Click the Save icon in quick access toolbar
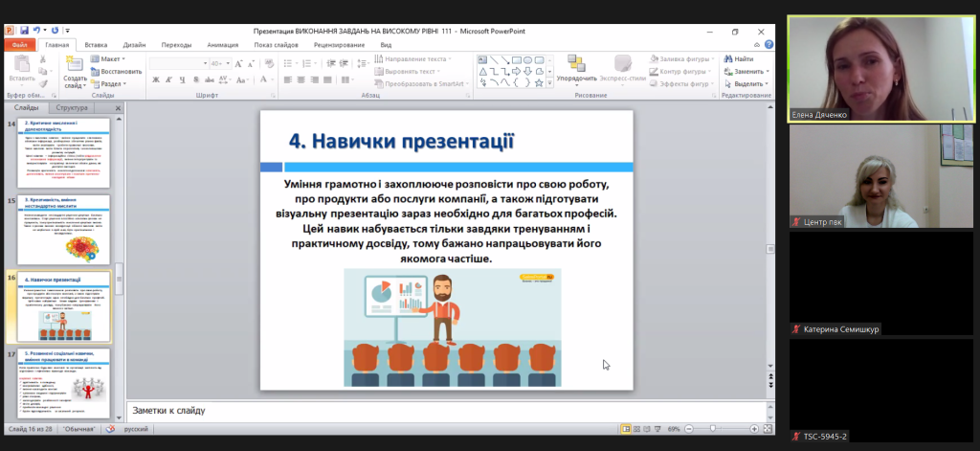The image size is (980, 451). [x=24, y=31]
